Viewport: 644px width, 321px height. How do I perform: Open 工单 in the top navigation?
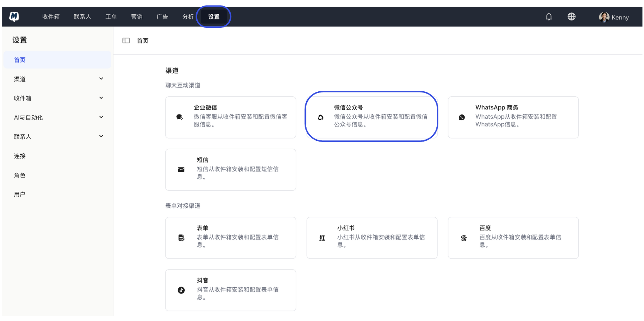pyautogui.click(x=111, y=17)
